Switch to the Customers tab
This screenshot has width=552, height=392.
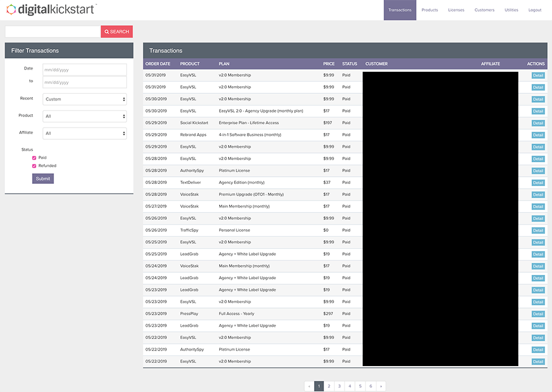tap(484, 10)
